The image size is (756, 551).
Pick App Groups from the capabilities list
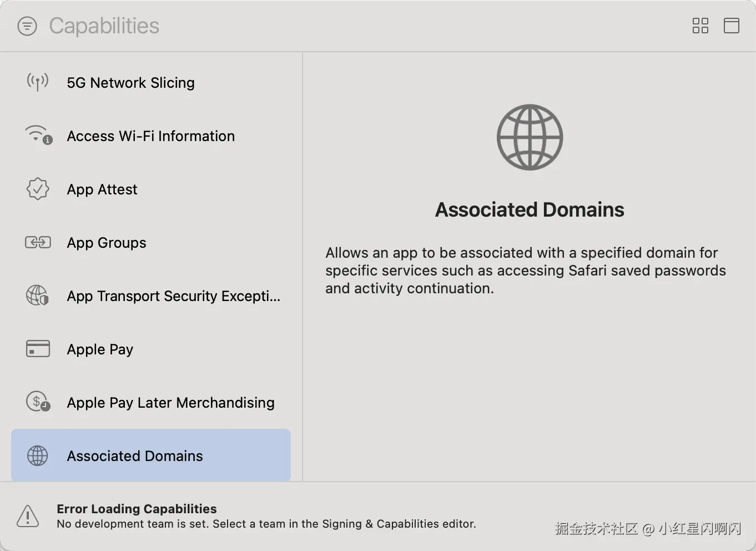(x=107, y=243)
